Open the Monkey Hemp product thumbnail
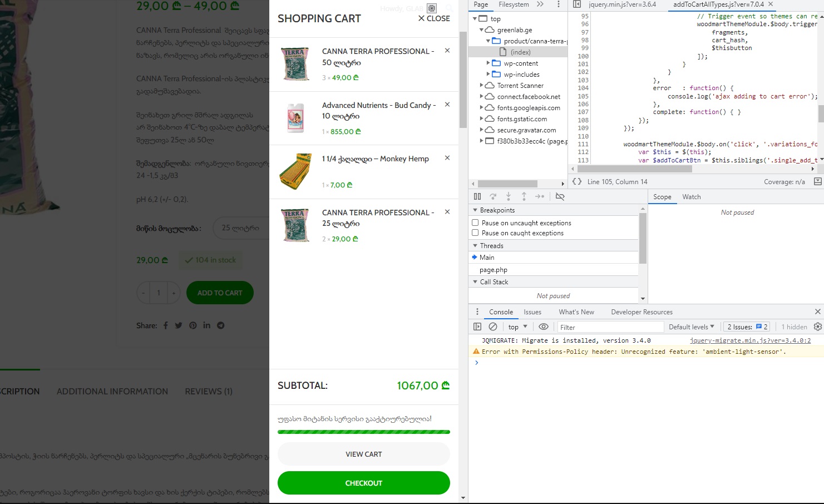 295,171
